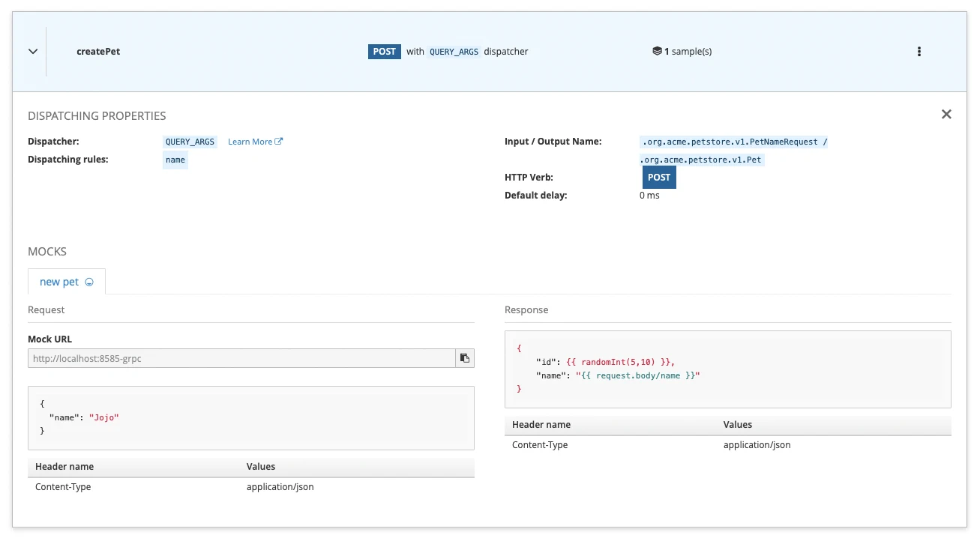
Task: Click the v1.Pet output name tag
Action: pos(702,160)
